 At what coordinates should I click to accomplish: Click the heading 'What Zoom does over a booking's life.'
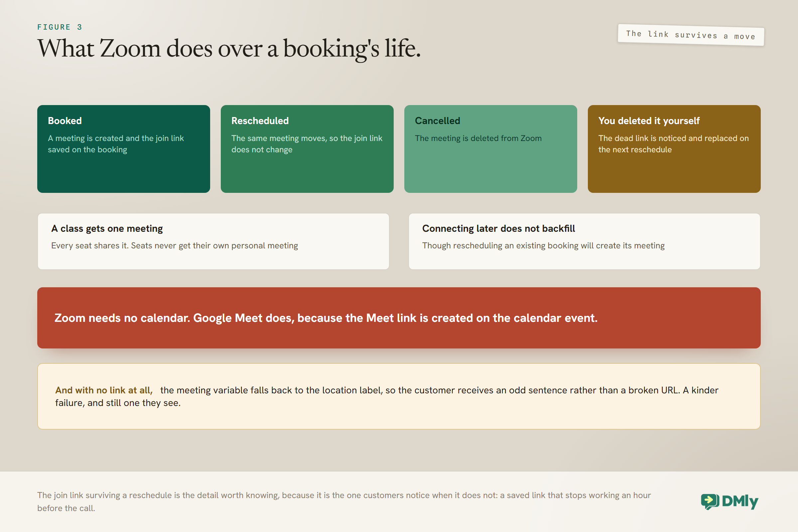tap(229, 49)
